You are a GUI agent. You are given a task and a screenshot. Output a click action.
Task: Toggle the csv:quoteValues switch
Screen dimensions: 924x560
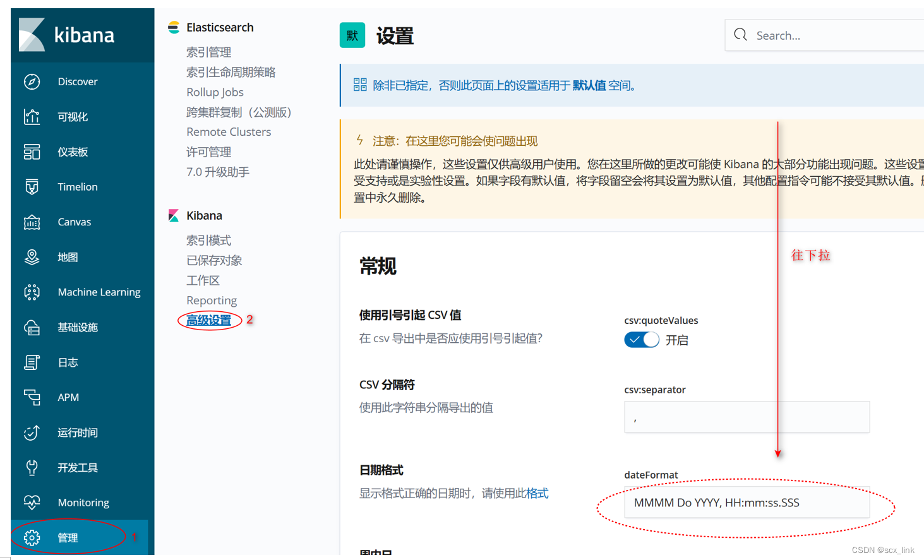[642, 340]
